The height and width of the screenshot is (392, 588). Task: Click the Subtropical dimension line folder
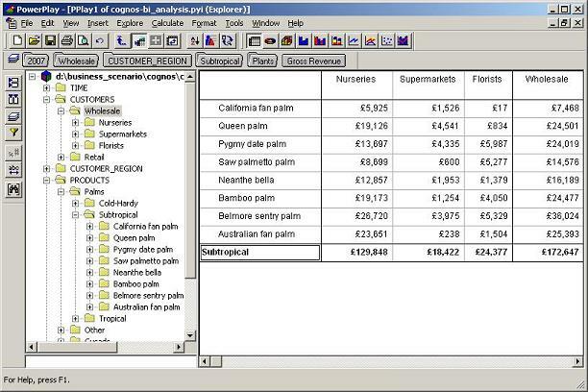coord(220,61)
